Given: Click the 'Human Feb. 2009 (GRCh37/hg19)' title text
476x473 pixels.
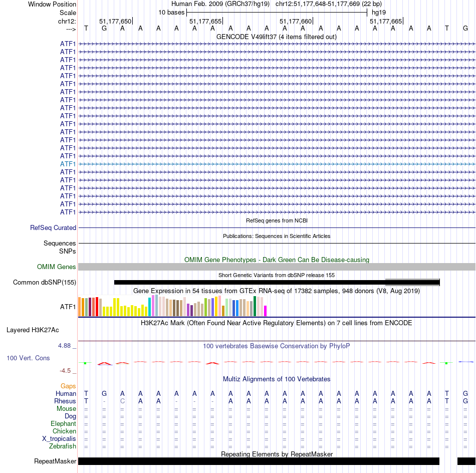Looking at the screenshot, I should click(220, 4).
